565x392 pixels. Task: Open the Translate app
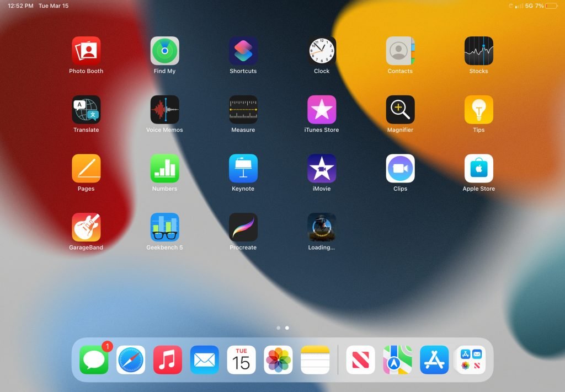click(x=86, y=110)
